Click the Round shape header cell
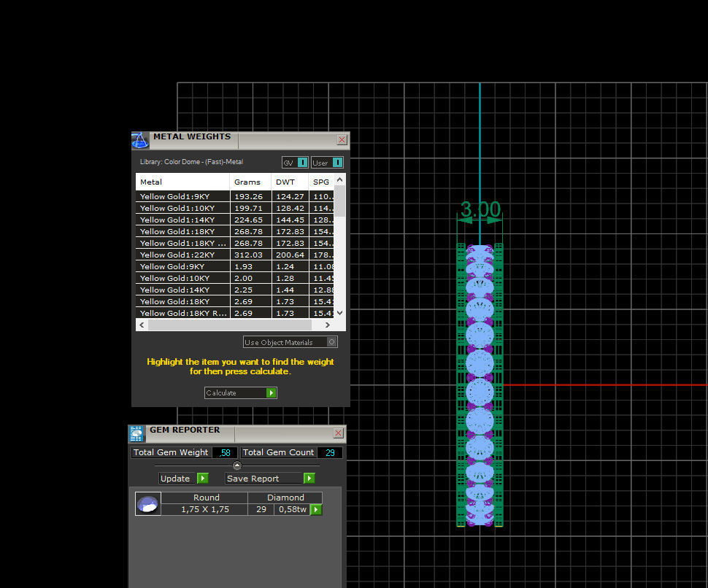Image resolution: width=708 pixels, height=588 pixels. (x=205, y=498)
